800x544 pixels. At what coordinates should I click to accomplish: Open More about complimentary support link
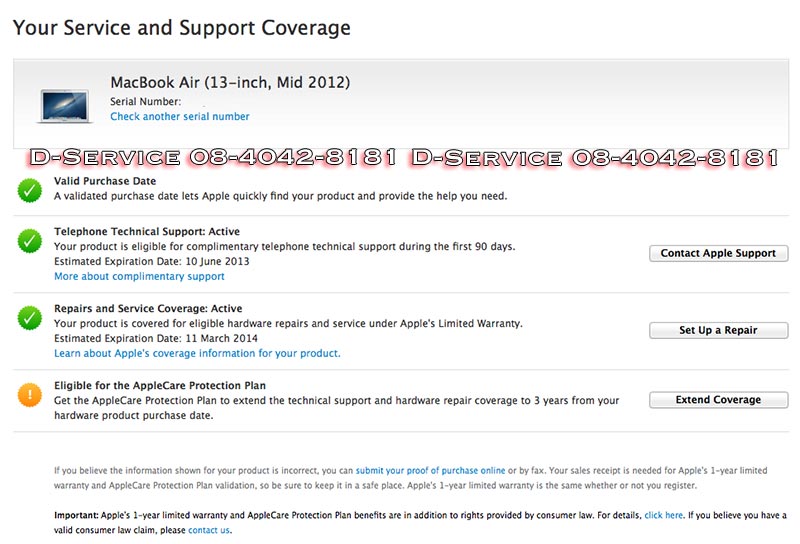(139, 276)
